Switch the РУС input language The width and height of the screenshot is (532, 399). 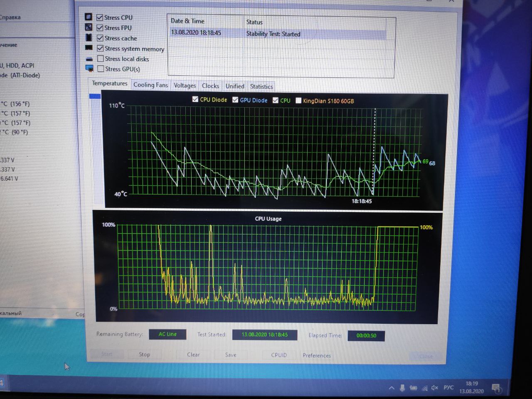coord(448,388)
